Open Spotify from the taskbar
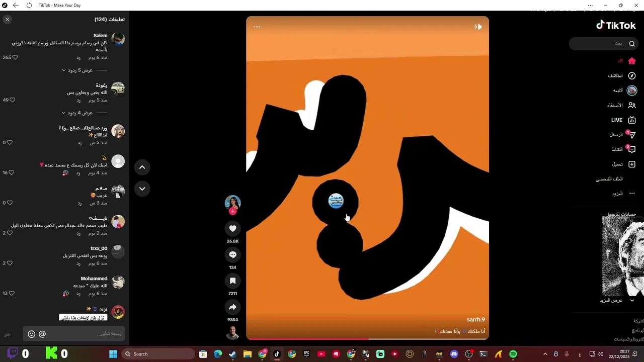Viewport: 644px width, 362px height. coord(513,354)
